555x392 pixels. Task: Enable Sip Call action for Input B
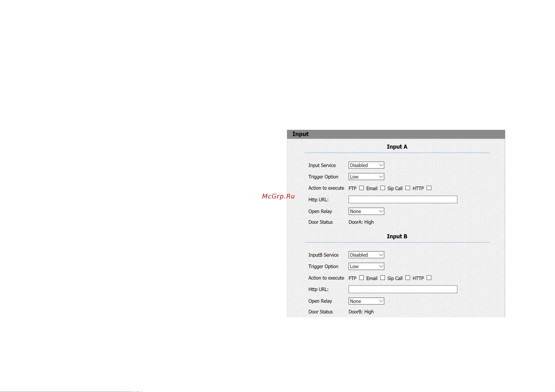click(408, 278)
